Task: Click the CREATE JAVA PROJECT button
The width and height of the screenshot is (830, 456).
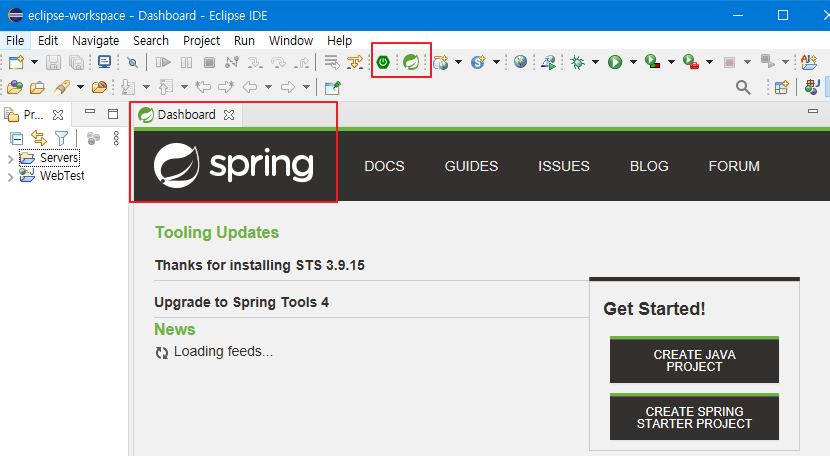Action: point(694,360)
